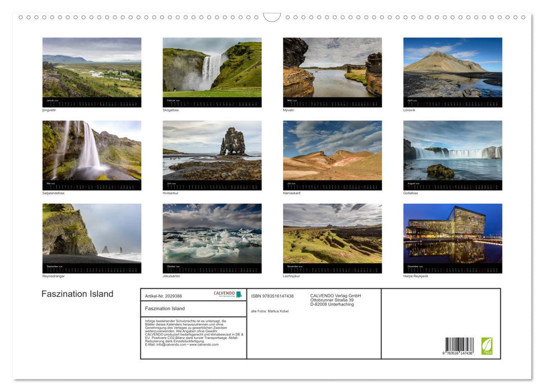
Task: Click the CALVENDO logo icon
Action: pyautogui.click(x=224, y=293)
